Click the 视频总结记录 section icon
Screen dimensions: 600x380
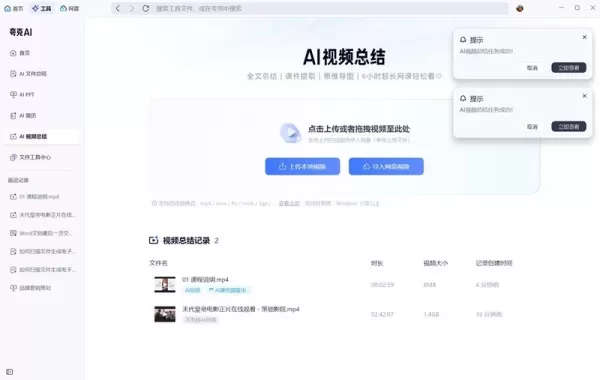point(153,240)
